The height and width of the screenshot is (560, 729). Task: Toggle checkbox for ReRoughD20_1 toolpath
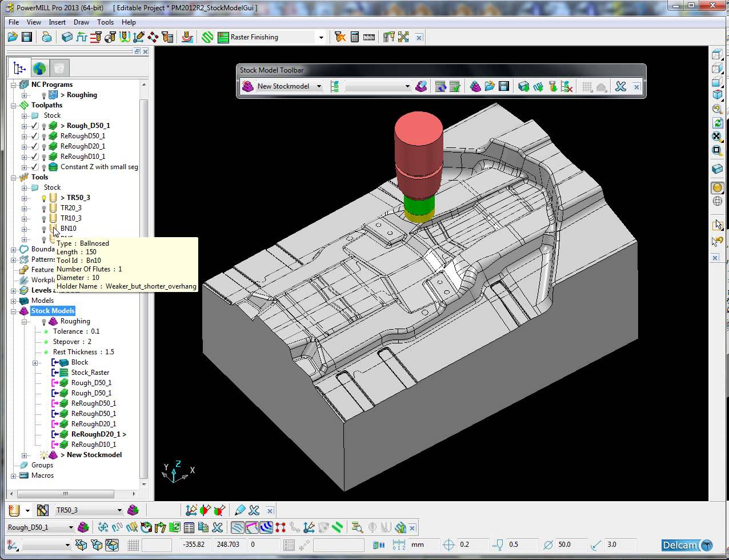pyautogui.click(x=34, y=146)
